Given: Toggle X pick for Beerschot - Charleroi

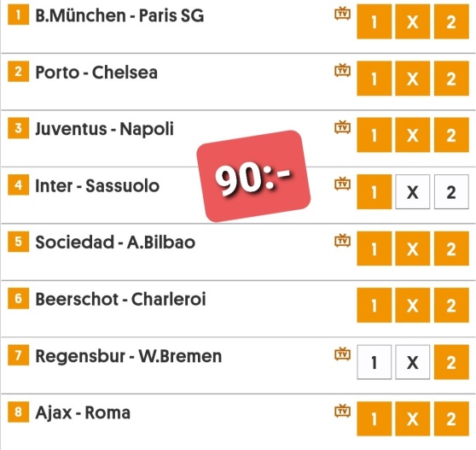Looking at the screenshot, I should [413, 306].
